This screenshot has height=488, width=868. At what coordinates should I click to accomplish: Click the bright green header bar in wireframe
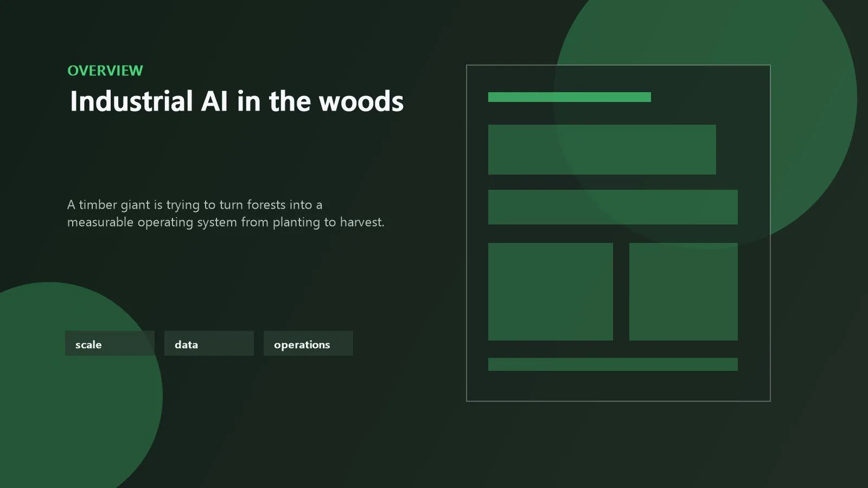[570, 97]
